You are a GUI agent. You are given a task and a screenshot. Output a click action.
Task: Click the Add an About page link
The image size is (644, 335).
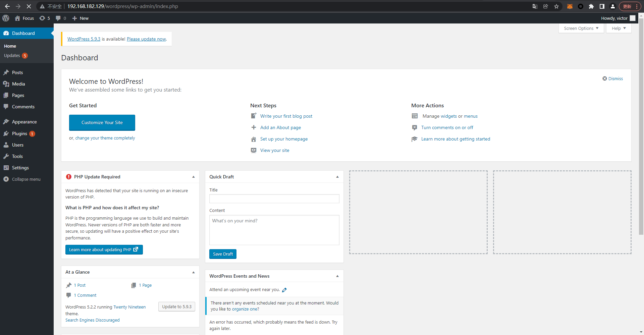click(280, 127)
